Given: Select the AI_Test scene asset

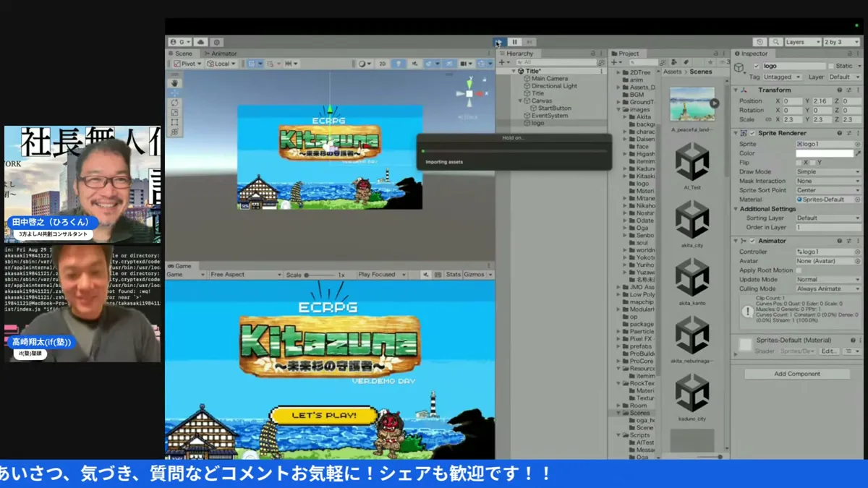Looking at the screenshot, I should tap(692, 166).
